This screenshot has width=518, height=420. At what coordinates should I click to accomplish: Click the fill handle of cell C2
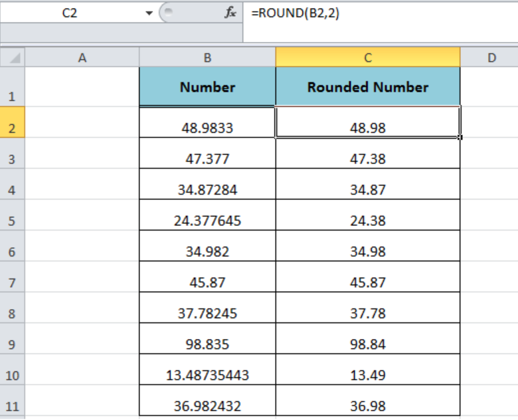coord(460,138)
